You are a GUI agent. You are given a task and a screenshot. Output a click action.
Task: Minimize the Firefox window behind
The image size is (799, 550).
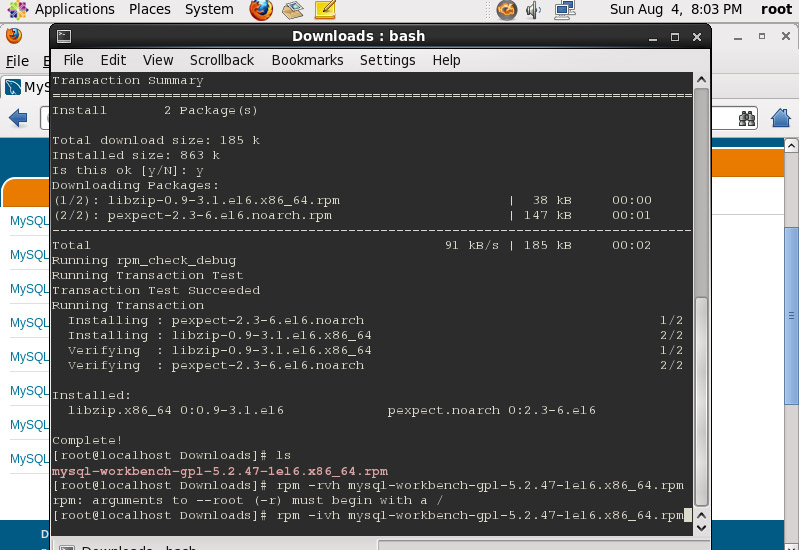(x=738, y=37)
